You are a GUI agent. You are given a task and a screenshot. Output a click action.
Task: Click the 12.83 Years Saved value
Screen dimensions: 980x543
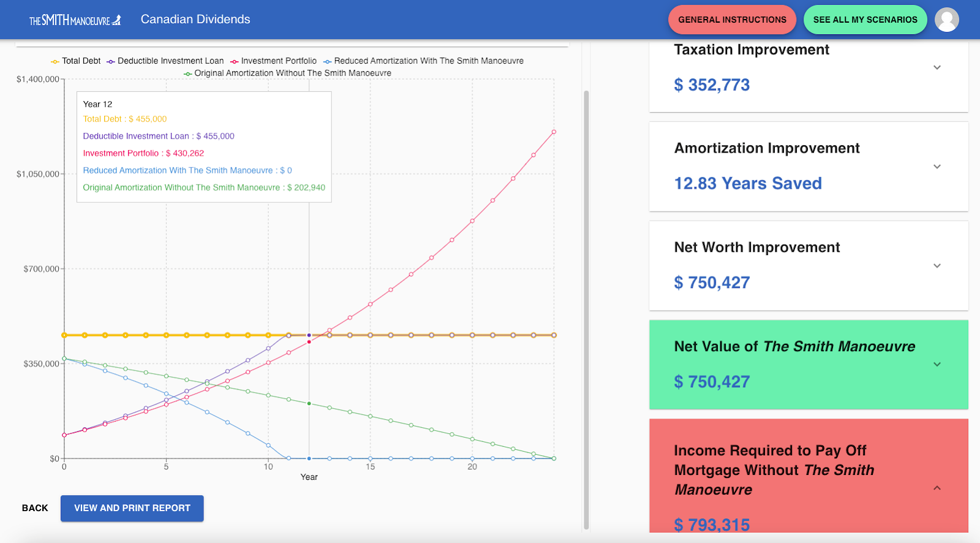point(748,183)
